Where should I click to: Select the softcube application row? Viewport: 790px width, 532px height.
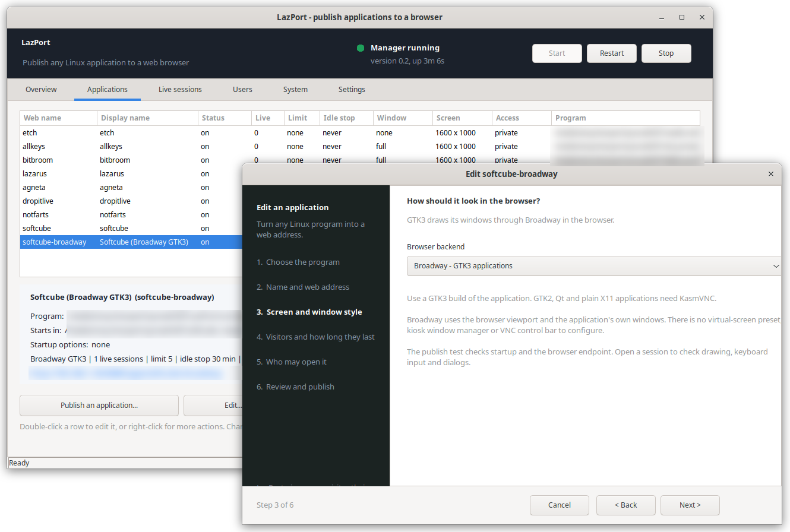(131, 229)
